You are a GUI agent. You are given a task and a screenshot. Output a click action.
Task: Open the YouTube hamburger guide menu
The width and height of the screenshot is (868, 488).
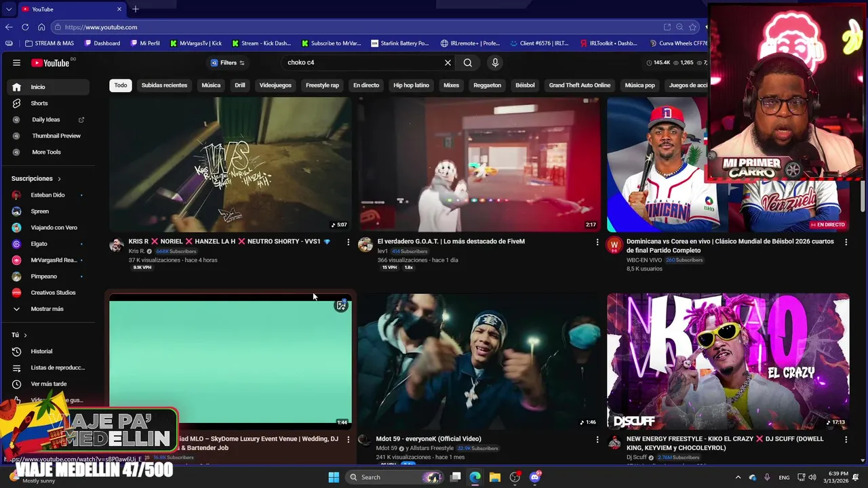[16, 62]
